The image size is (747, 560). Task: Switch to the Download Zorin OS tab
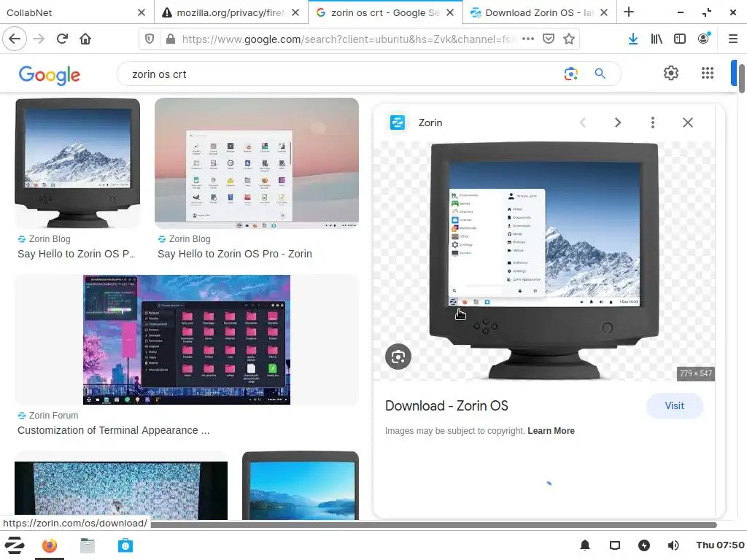click(540, 12)
